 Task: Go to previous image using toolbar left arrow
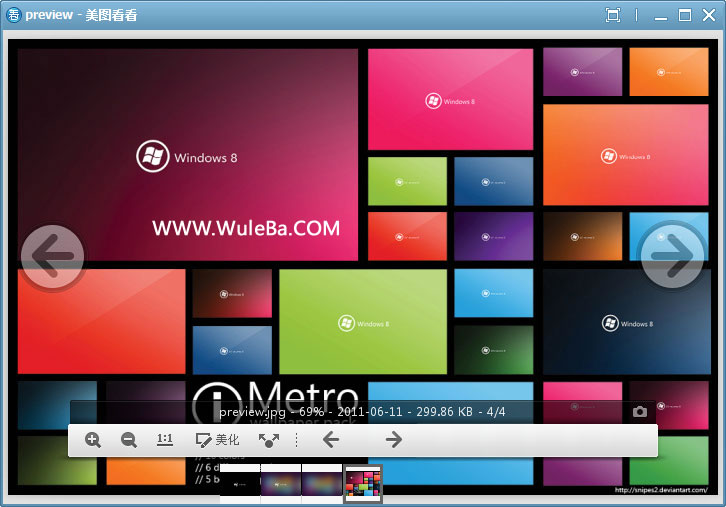331,439
